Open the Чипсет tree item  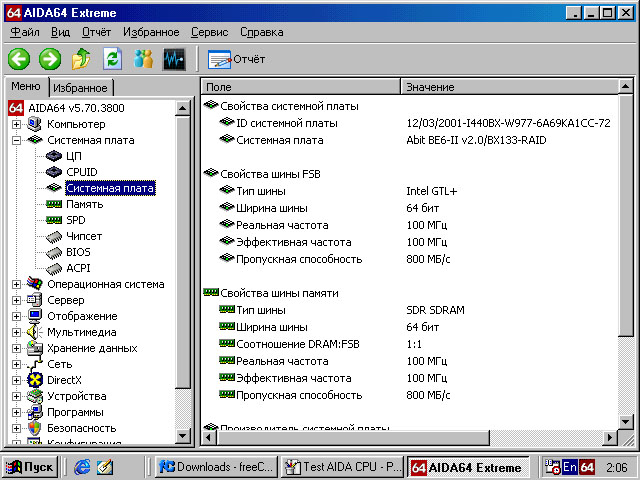pyautogui.click(x=84, y=236)
